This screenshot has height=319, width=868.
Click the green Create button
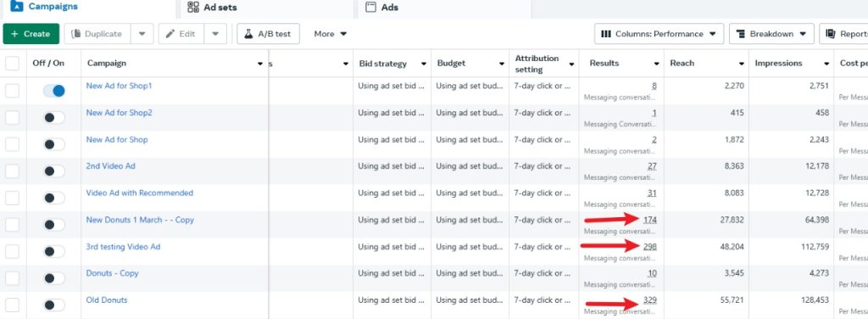click(x=31, y=34)
